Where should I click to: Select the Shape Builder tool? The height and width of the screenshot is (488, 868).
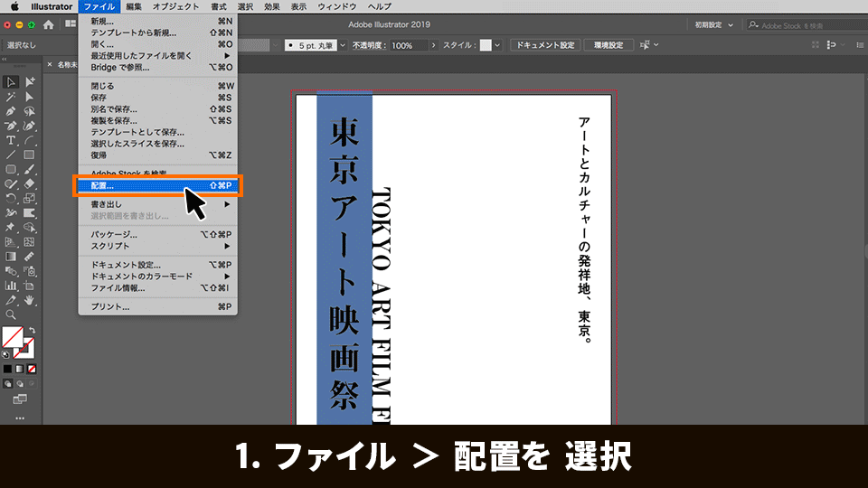coord(29,228)
